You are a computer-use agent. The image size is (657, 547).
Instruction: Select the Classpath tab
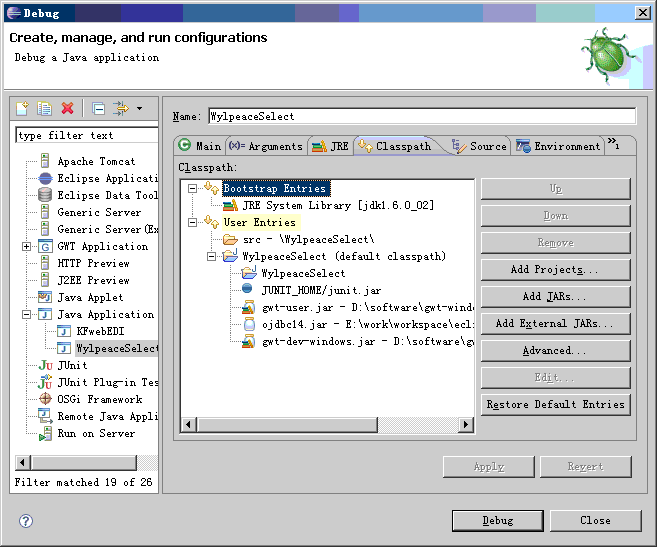pos(395,146)
